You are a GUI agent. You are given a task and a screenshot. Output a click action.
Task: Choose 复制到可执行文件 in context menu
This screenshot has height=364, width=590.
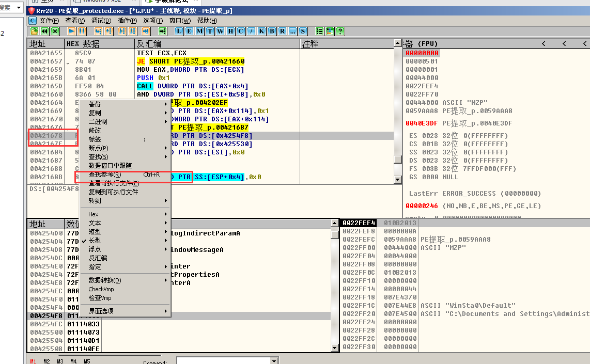pos(125,192)
